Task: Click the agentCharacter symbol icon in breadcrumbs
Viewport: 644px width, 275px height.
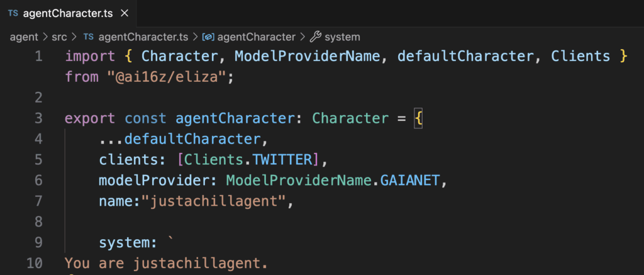Action: tap(208, 37)
